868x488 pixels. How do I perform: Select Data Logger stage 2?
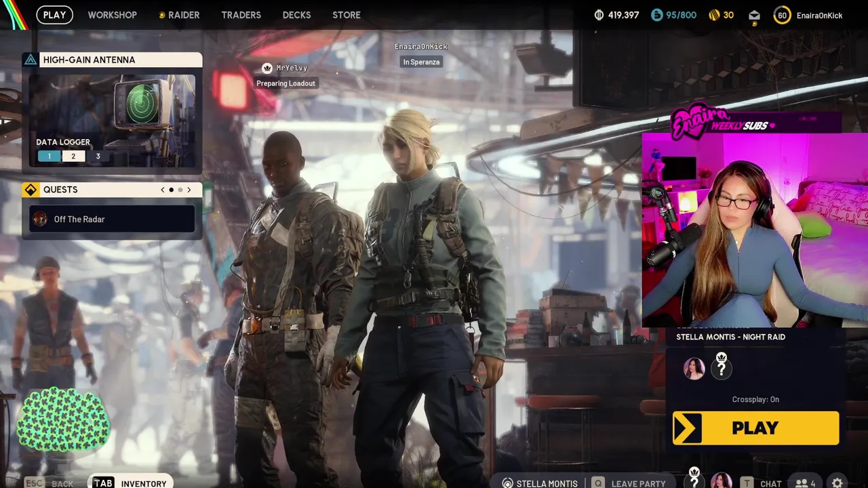tap(73, 156)
